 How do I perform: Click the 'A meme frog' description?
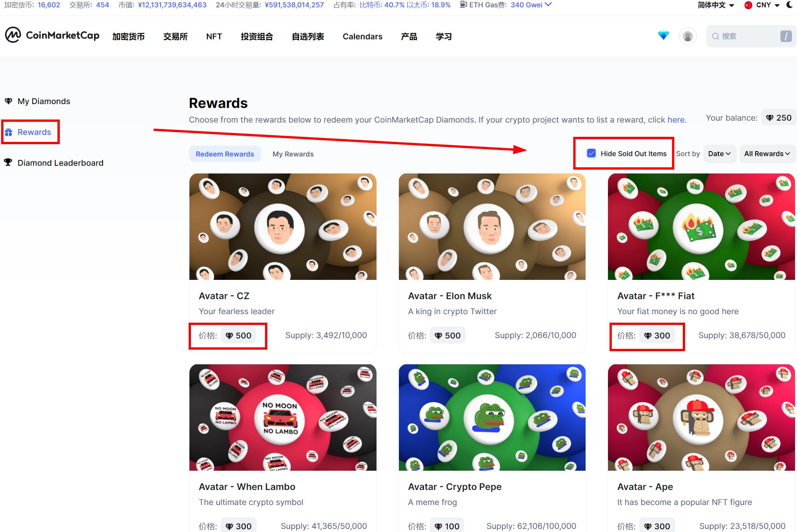(432, 502)
